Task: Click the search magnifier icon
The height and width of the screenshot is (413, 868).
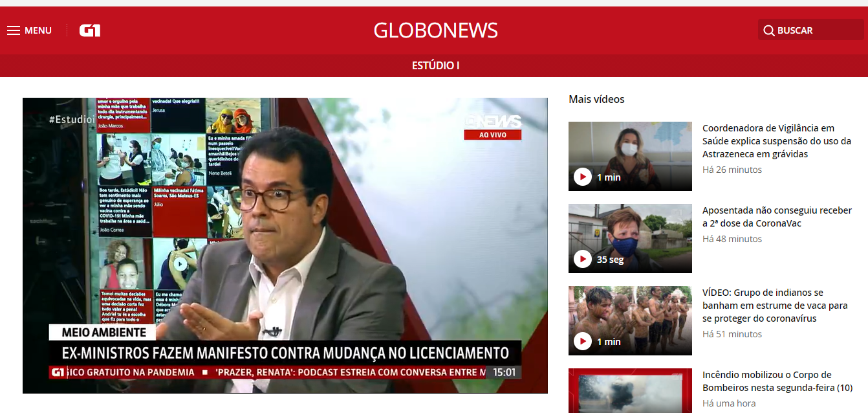Action: tap(768, 30)
